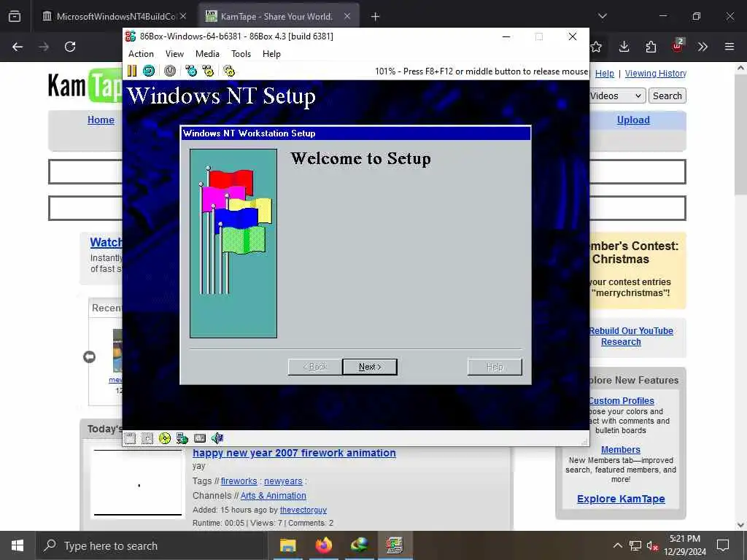The width and height of the screenshot is (747, 560).
Task: Pause the 86Box emulation
Action: tap(132, 71)
